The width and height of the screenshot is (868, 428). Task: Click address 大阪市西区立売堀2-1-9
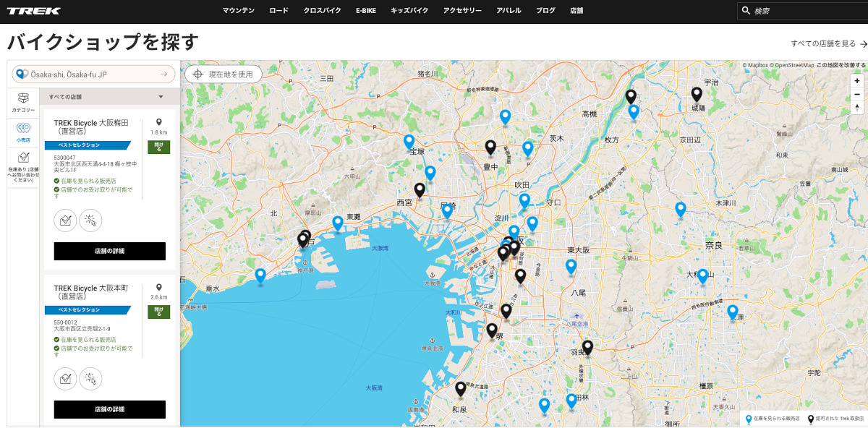(x=82, y=329)
